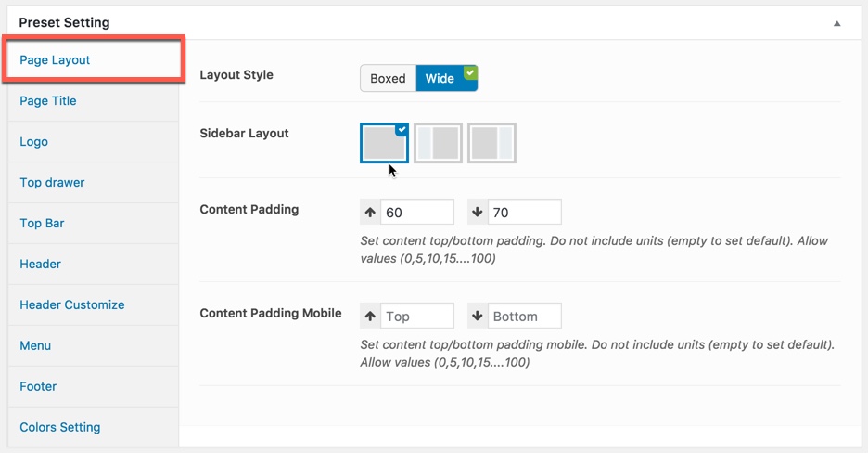The height and width of the screenshot is (453, 868).
Task: Click the Content Padding bottom field showing 70
Action: tap(525, 212)
